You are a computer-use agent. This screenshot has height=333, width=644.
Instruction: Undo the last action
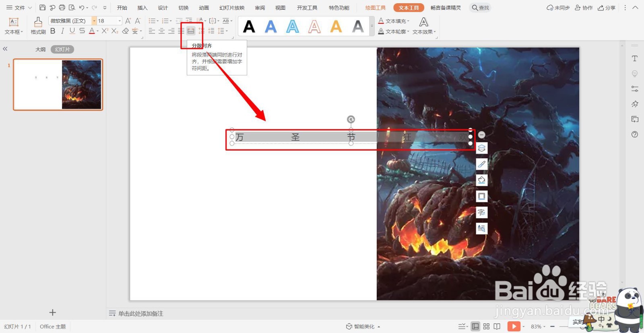coord(82,8)
